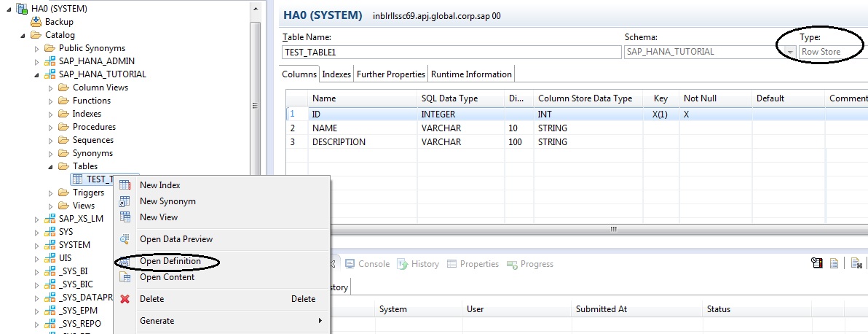Expand the SAP_HANA_ADMIN schema
This screenshot has height=334, width=868.
(36, 61)
